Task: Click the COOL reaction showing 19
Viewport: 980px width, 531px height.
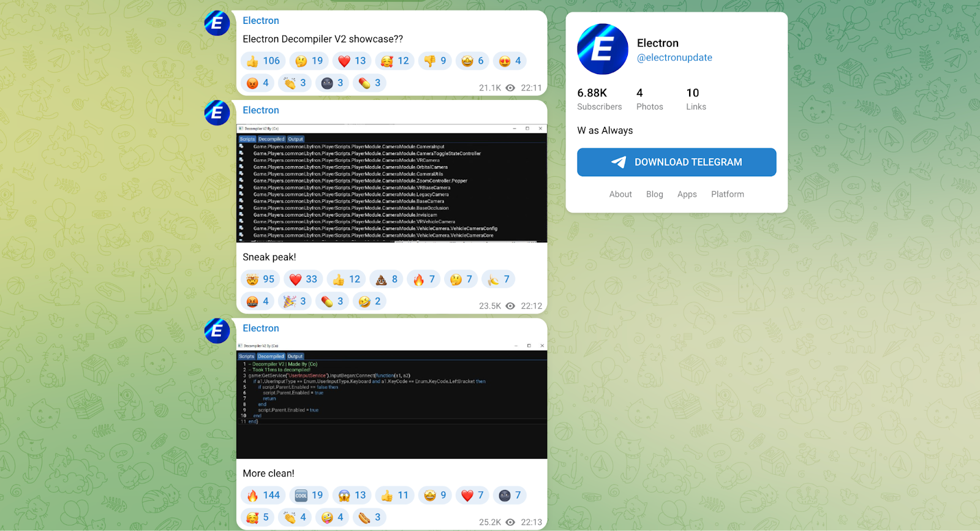Action: click(x=309, y=495)
